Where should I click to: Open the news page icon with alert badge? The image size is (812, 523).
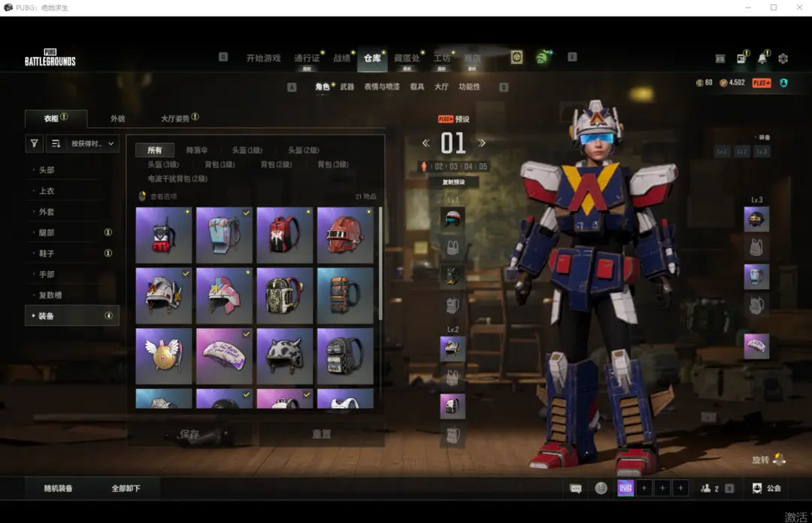(x=741, y=58)
